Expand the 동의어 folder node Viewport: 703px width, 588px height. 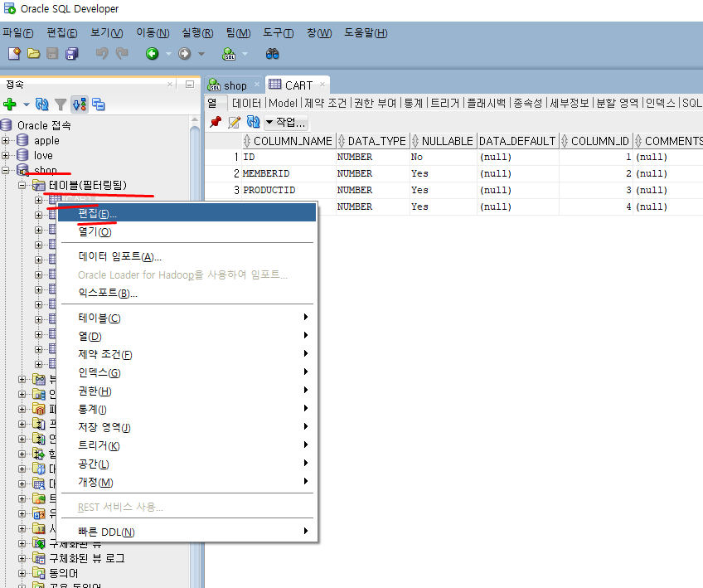[22, 573]
